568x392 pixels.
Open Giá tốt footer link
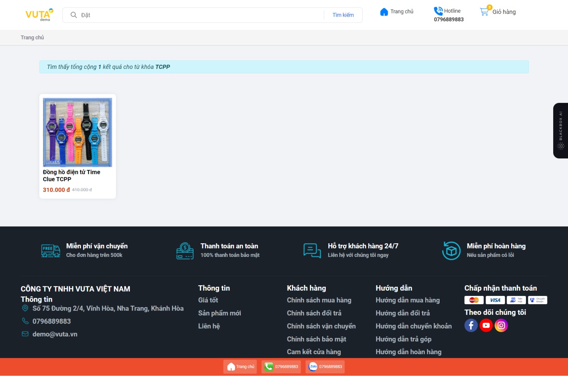(208, 300)
